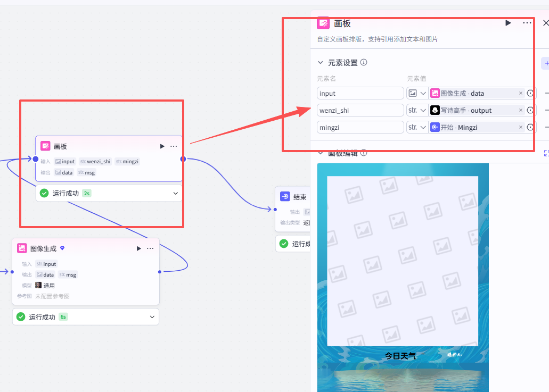This screenshot has width=549, height=392.
Task: Open the side panel more options menu
Action: pyautogui.click(x=527, y=23)
